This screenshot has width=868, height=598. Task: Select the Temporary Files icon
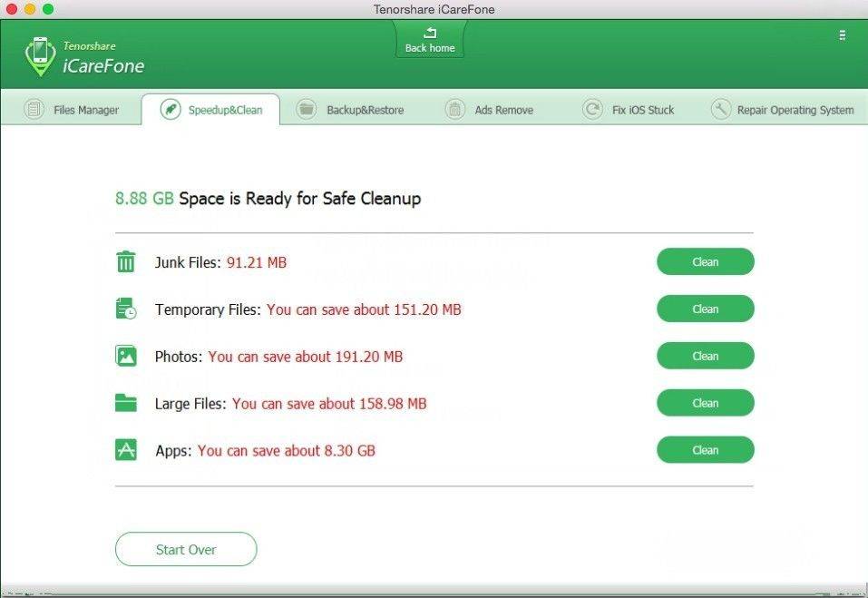(125, 309)
